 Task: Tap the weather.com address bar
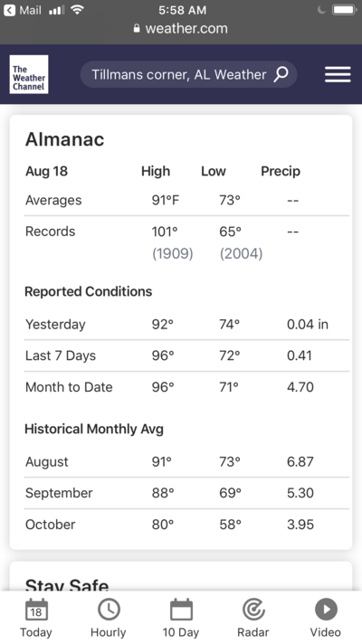181,28
